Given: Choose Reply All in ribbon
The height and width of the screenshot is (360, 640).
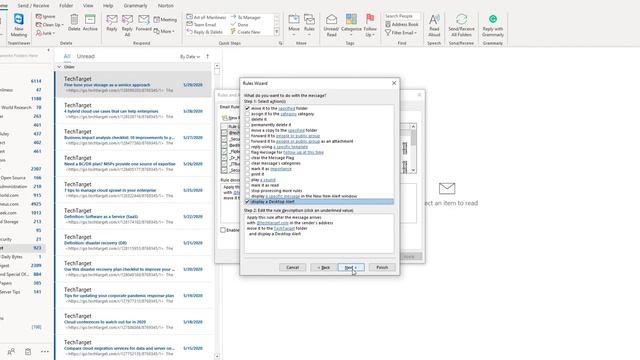Looking at the screenshot, I should pos(127,25).
